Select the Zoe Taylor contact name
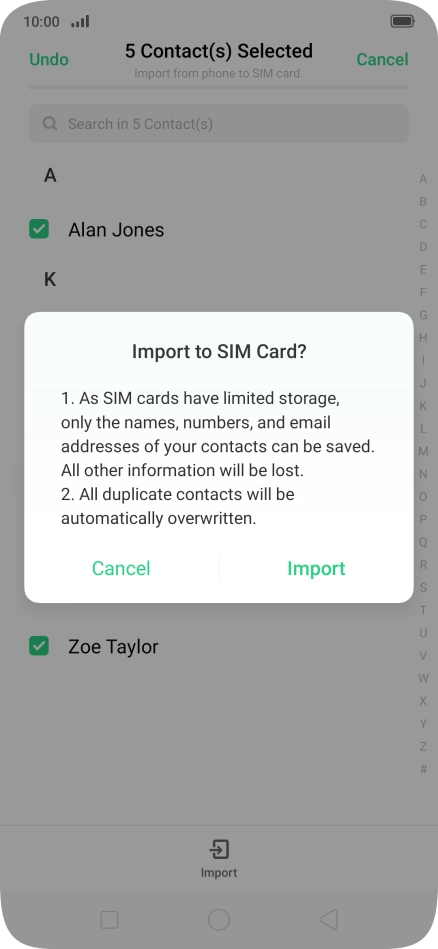The width and height of the screenshot is (438, 949). coord(113,646)
